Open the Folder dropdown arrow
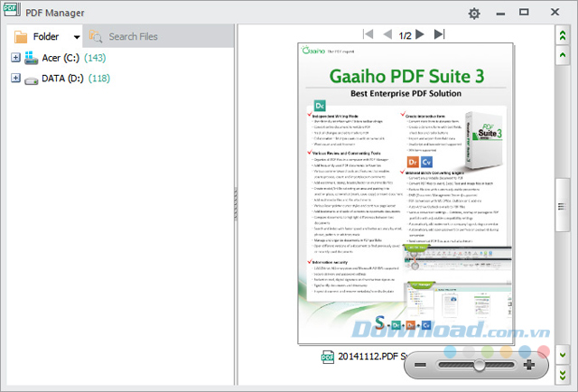 click(x=77, y=37)
